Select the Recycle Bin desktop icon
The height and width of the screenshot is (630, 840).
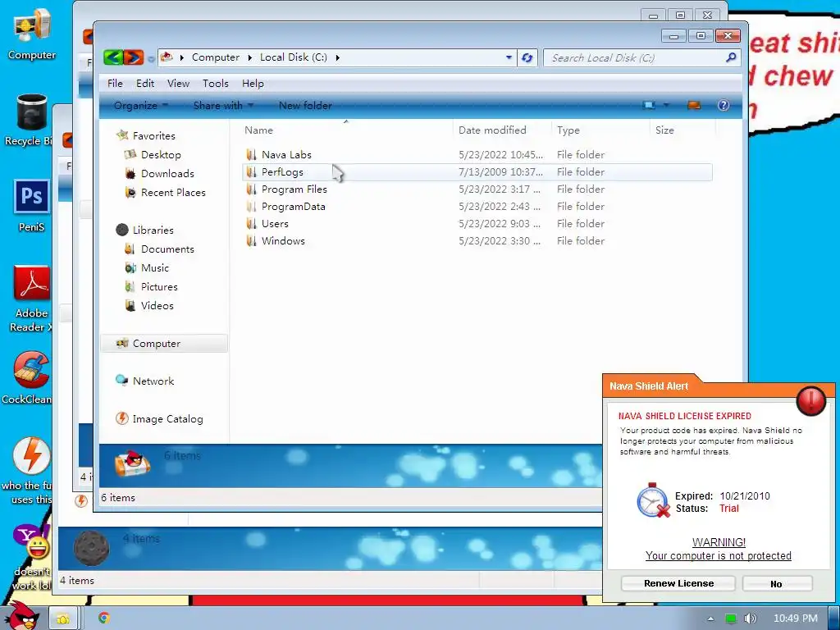(x=30, y=120)
